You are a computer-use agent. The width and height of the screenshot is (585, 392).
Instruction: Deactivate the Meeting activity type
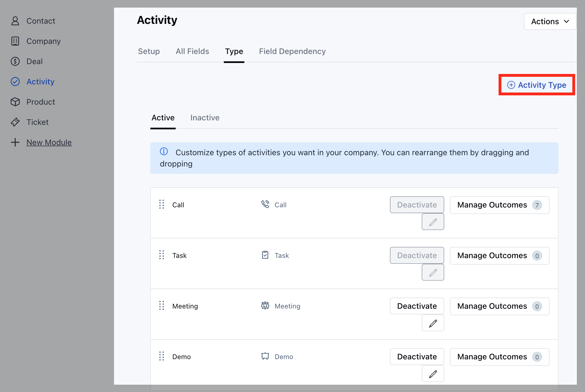coord(417,306)
